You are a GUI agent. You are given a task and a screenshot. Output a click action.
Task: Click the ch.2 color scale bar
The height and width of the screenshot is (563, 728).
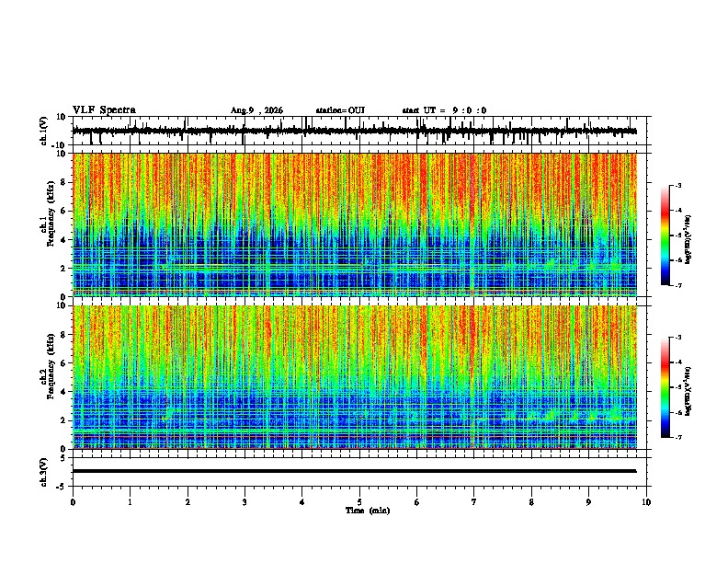(x=665, y=387)
